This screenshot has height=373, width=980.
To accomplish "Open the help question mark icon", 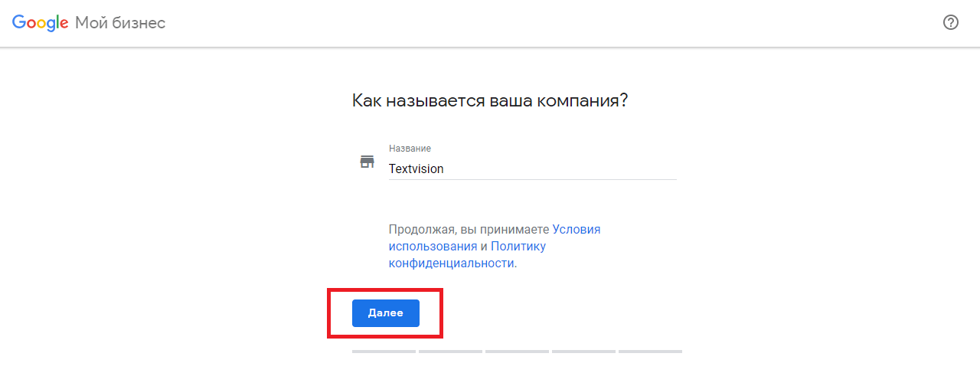I will point(950,22).
